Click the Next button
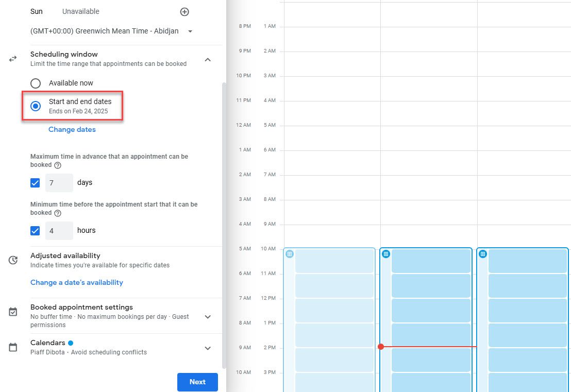The height and width of the screenshot is (392, 571). point(197,382)
